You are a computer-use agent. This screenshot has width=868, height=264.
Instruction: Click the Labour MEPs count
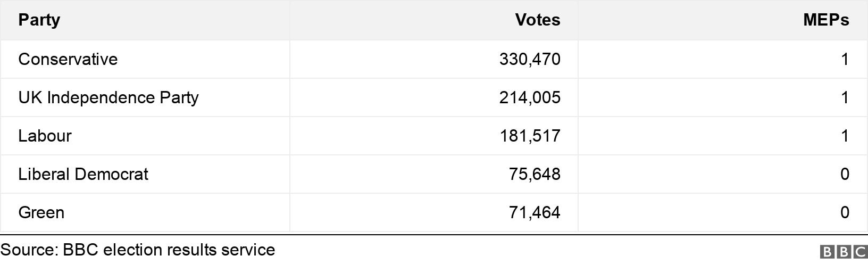[845, 136]
